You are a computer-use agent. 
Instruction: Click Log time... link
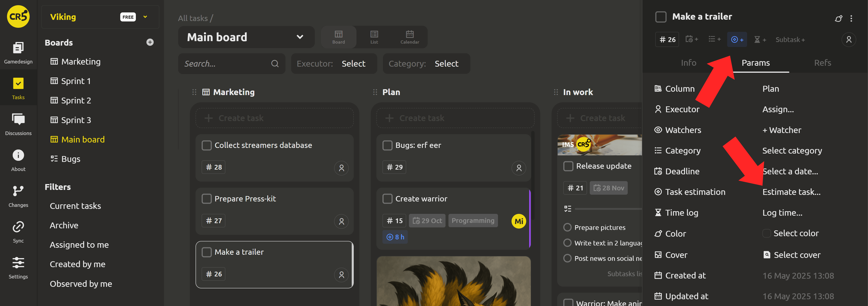(782, 213)
